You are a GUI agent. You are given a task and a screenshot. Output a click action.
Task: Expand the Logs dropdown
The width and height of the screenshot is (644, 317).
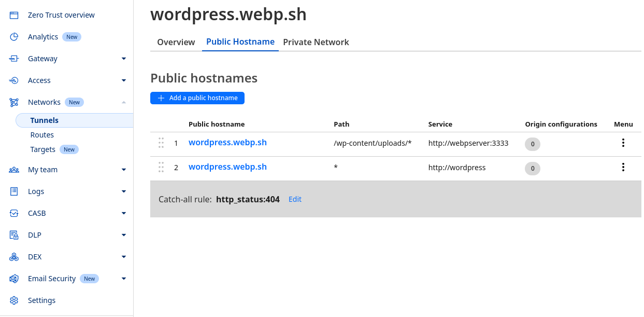[x=124, y=191]
